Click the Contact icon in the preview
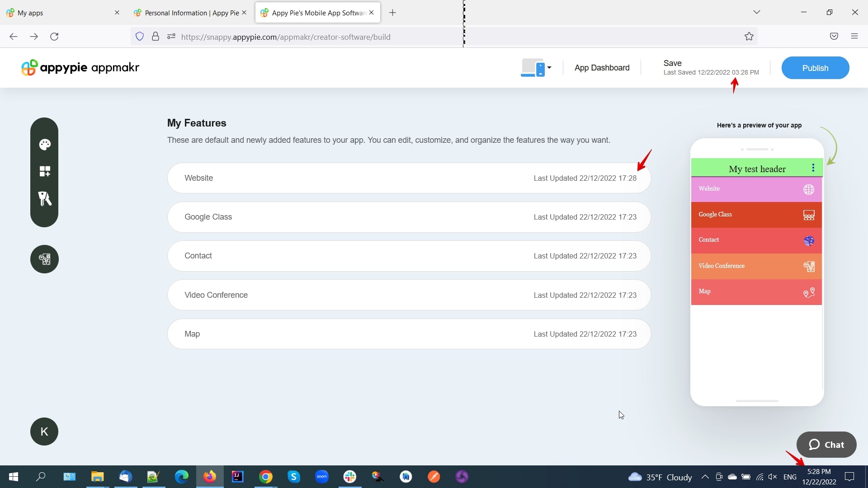Viewport: 868px width, 488px height. click(x=809, y=241)
